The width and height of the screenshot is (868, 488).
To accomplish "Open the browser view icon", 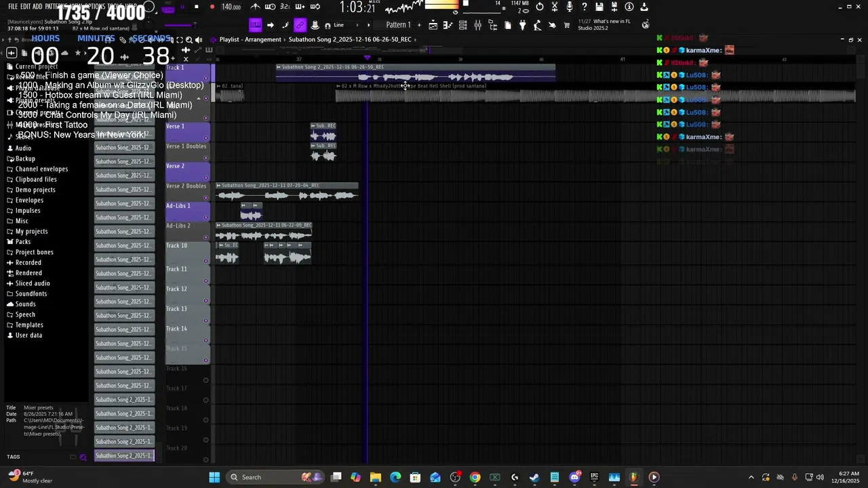I will click(x=493, y=25).
